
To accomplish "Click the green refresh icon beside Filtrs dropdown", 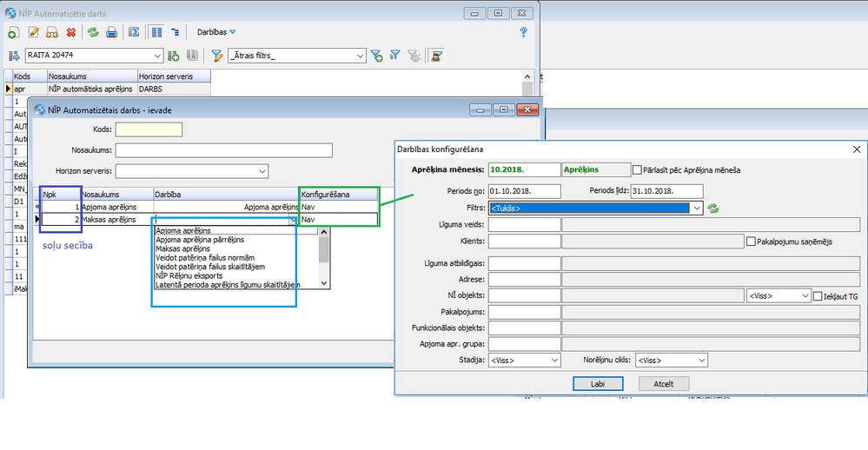I will (x=714, y=208).
